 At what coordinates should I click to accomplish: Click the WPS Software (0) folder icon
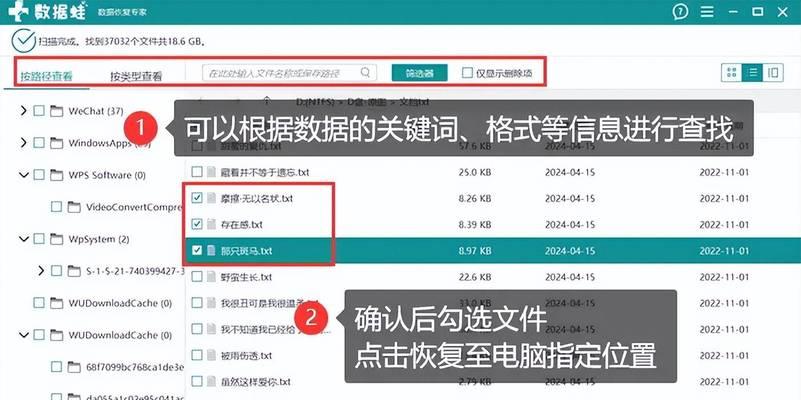(x=56, y=175)
